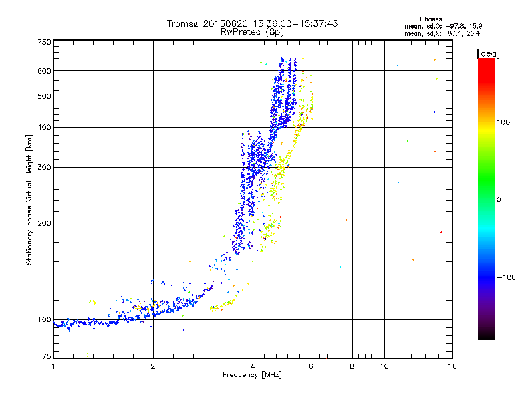This screenshot has width=532, height=399.
Task: Click the '500' y-axis tick label
Action: (44, 96)
